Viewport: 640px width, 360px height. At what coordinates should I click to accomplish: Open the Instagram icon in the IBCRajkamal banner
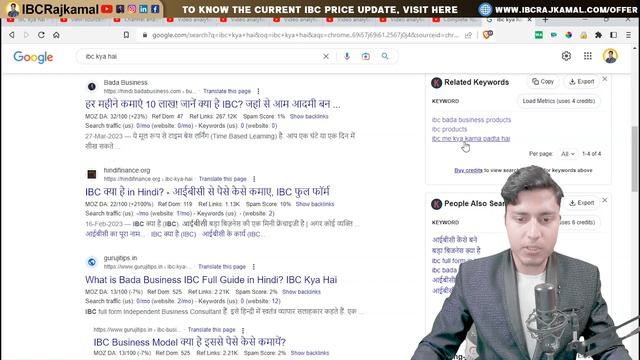tap(132, 9)
